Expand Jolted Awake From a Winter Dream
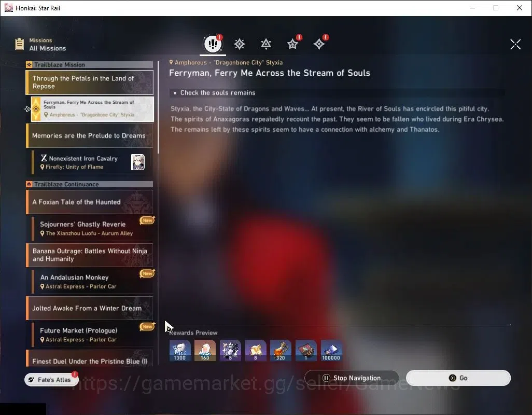This screenshot has width=532, height=415. click(x=90, y=308)
